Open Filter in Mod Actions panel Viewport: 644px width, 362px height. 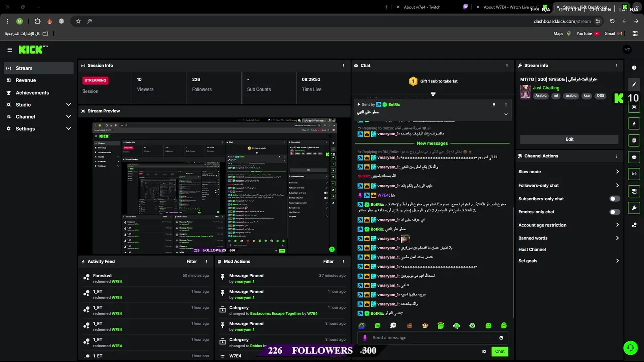329,262
